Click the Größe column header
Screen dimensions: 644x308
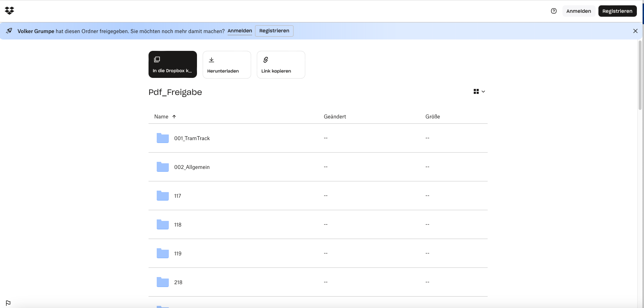coord(433,117)
